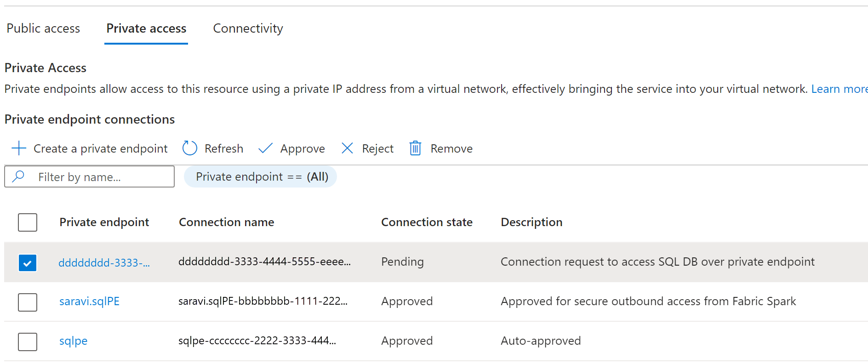Switch to the Public access tab

pos(43,28)
